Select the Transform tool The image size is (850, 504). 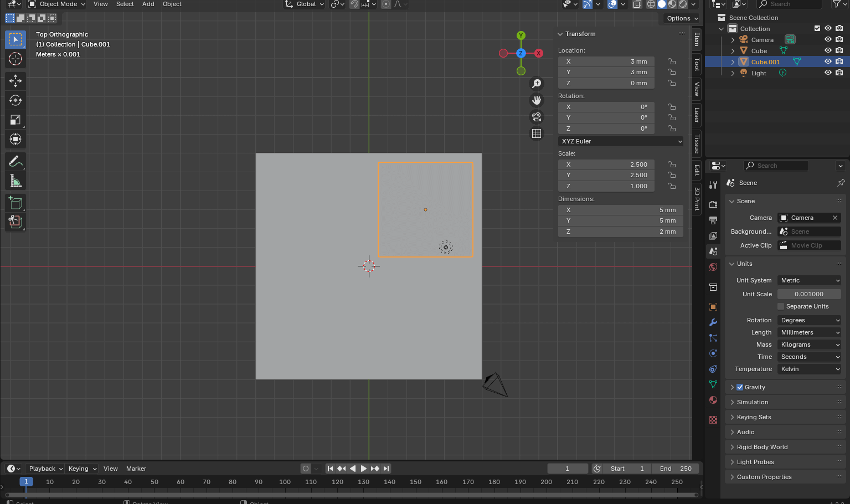click(16, 139)
